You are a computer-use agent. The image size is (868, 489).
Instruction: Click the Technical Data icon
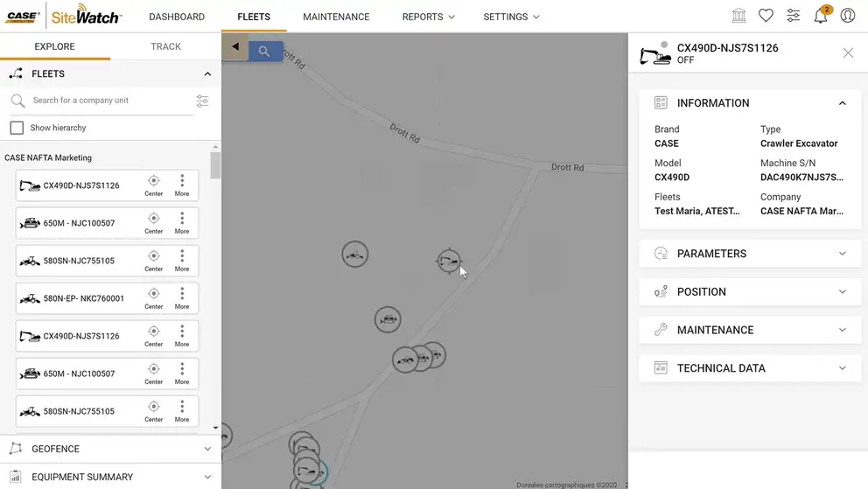pyautogui.click(x=661, y=368)
